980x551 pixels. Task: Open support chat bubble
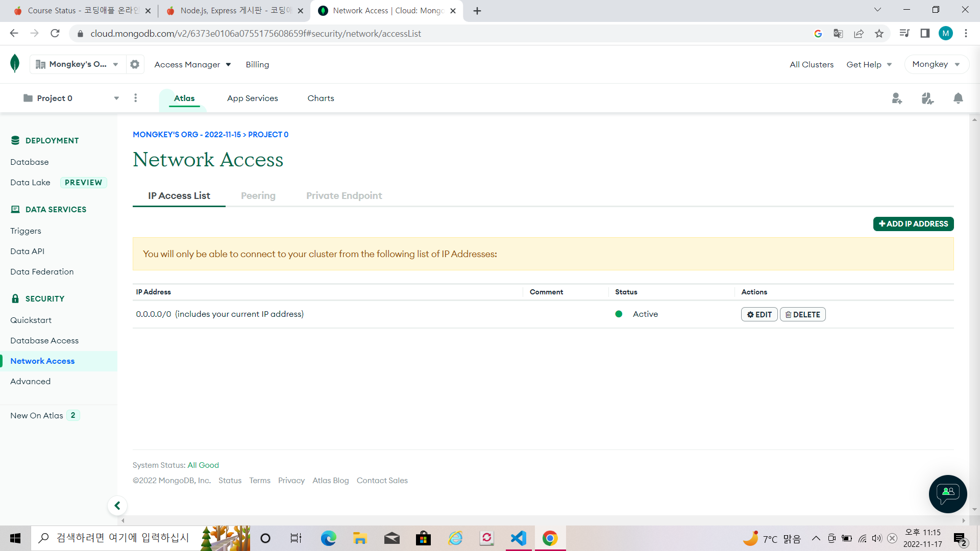coord(948,494)
